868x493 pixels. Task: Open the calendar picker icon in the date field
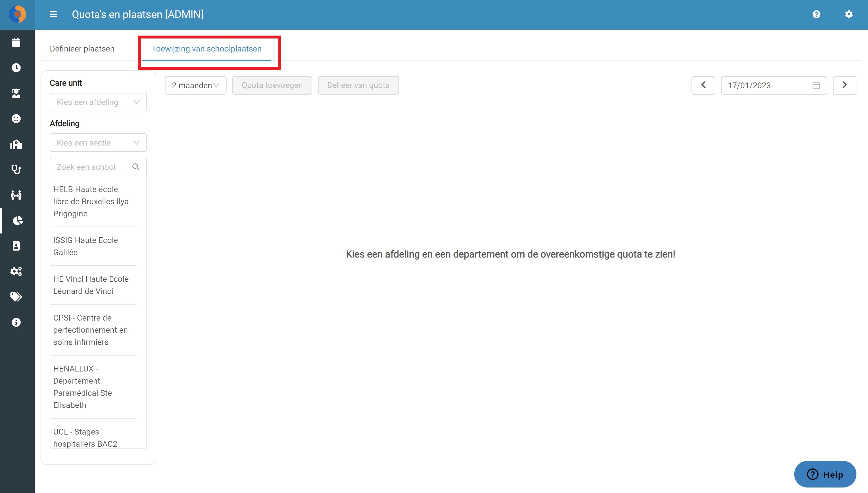[816, 85]
